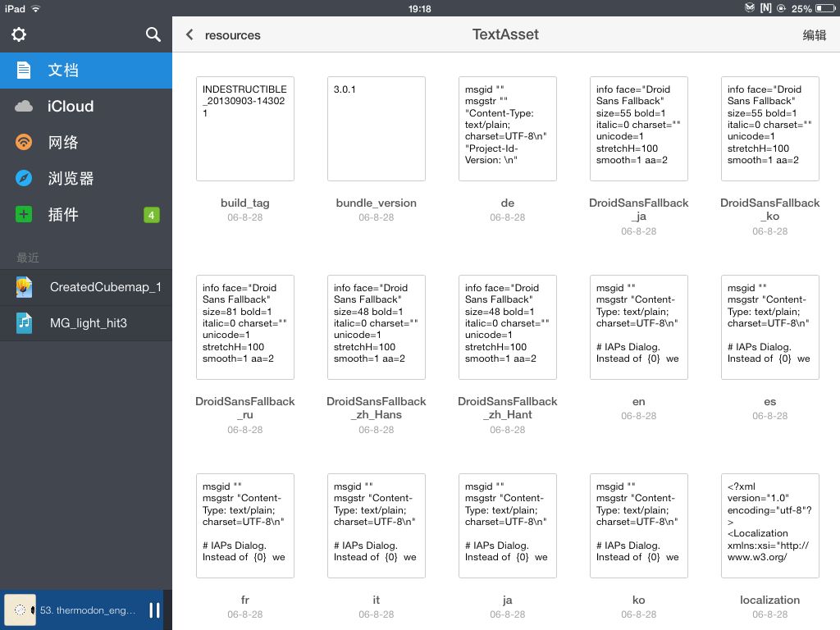Tap the battery indicator in status bar
840x630 pixels.
pos(825,8)
